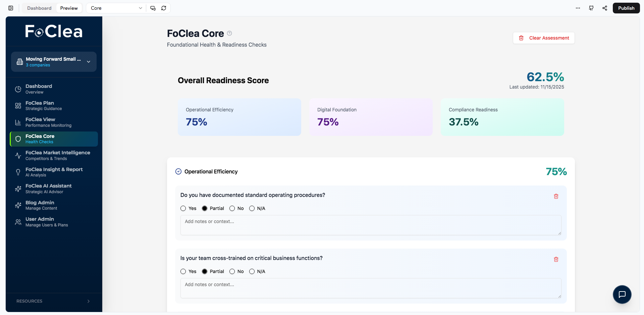Open the device preview toggle icon
The width and height of the screenshot is (644, 315).
[153, 8]
